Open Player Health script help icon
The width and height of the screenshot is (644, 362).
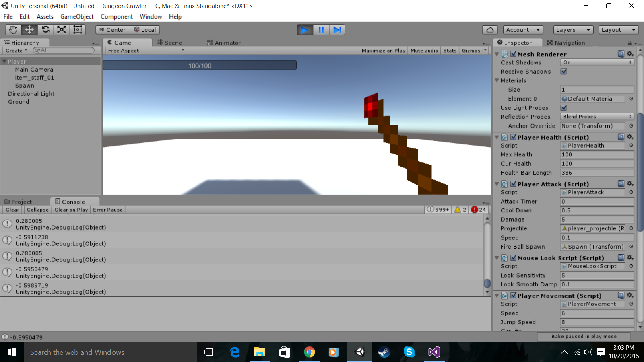(x=621, y=137)
